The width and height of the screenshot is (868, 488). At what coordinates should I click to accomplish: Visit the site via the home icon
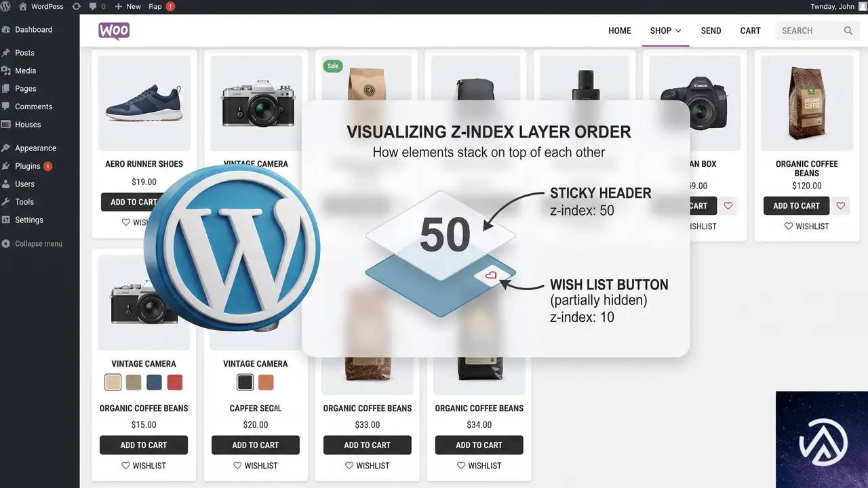point(22,6)
